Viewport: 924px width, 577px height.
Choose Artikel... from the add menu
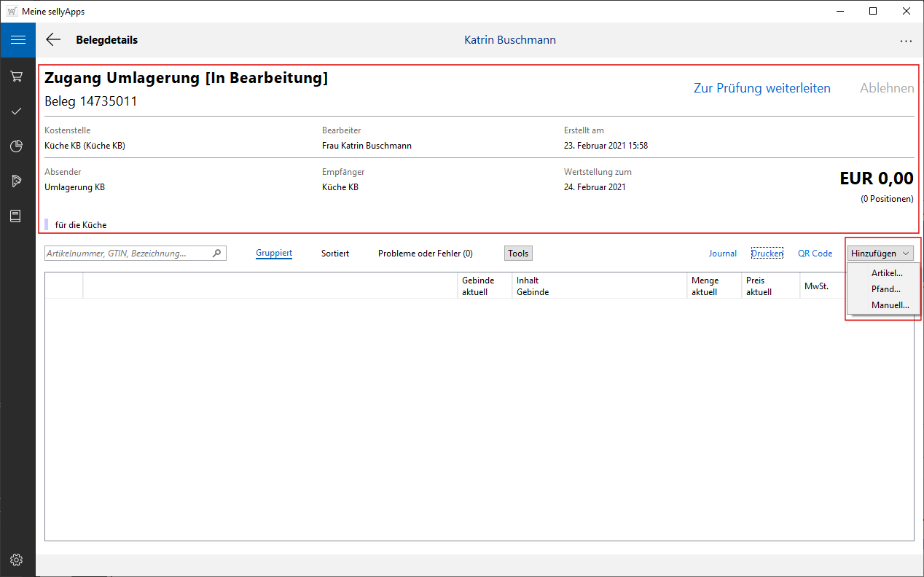point(887,273)
